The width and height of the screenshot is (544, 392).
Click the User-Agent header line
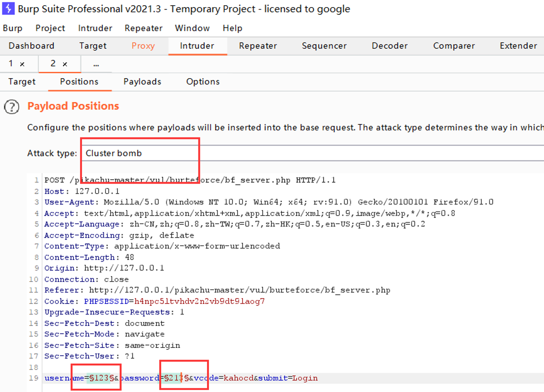(x=269, y=202)
